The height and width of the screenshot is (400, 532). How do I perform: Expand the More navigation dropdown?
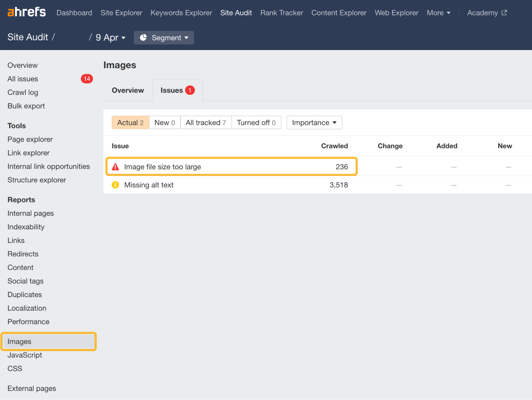[x=438, y=13]
